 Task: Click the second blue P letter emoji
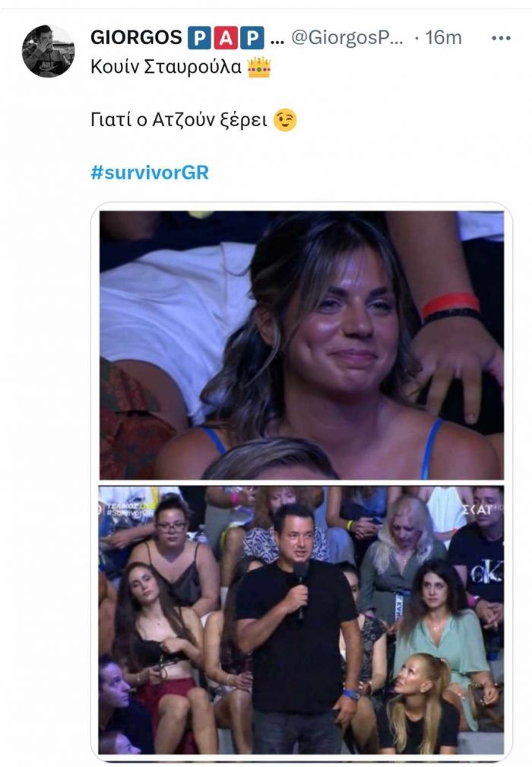252,38
